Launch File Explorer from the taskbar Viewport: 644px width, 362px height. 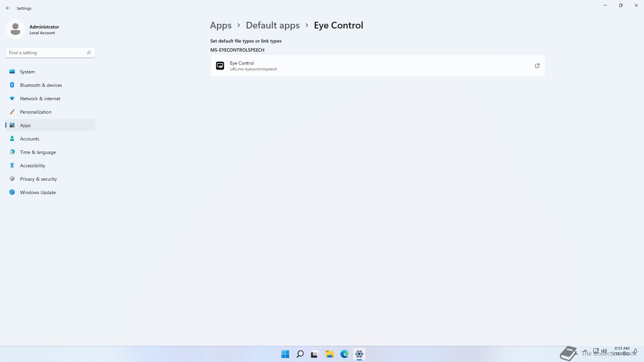(329, 354)
